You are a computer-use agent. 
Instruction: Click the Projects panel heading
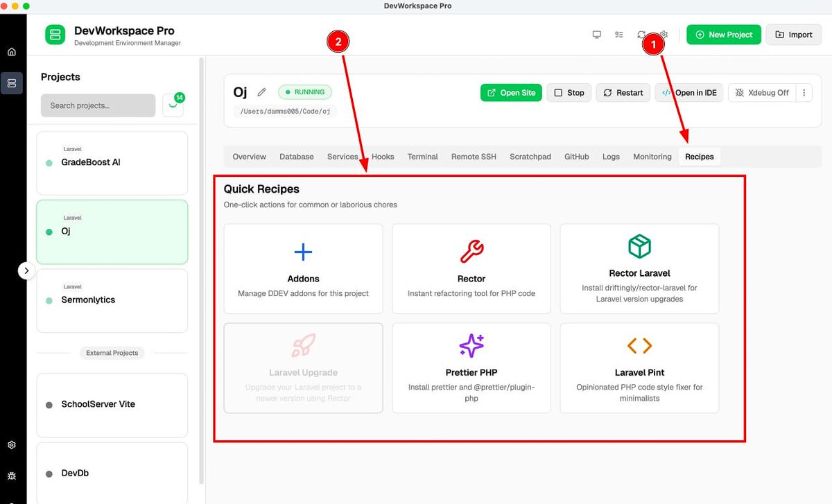60,77
